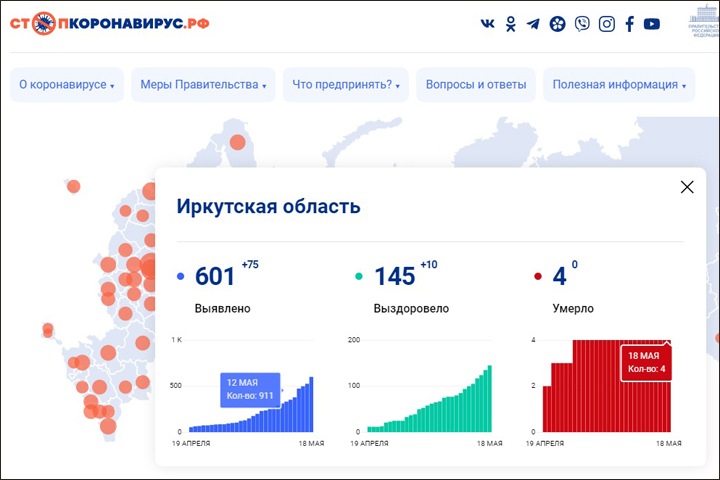Go to стопкоронавирус.рф home via logo
The height and width of the screenshot is (480, 720).
[x=110, y=23]
